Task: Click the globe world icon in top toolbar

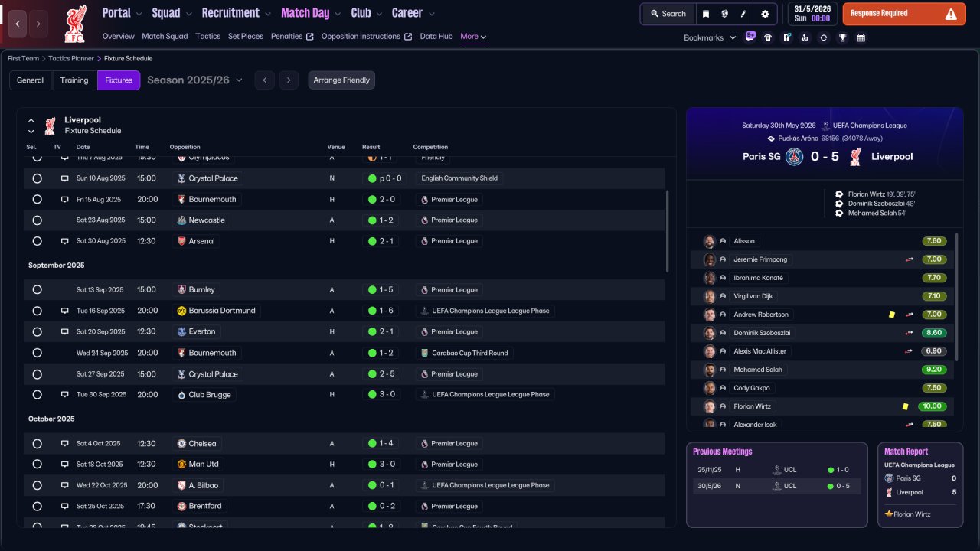Action: click(724, 14)
